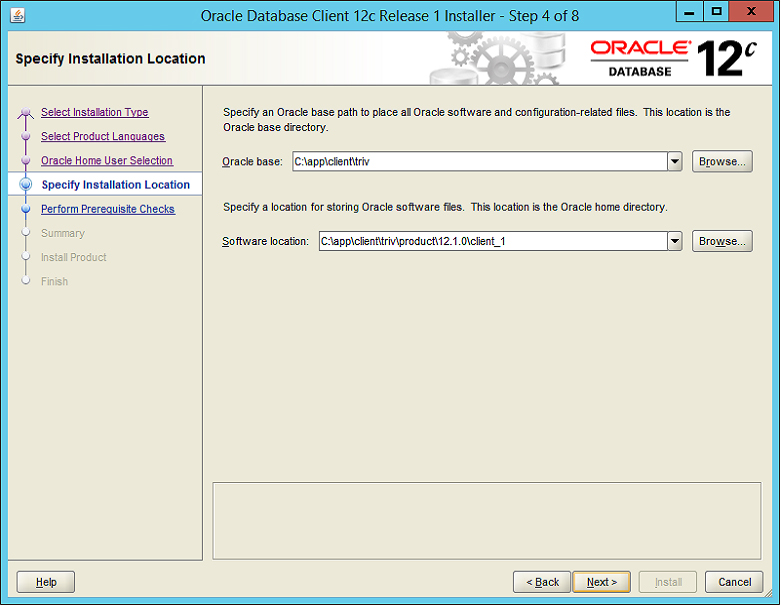Click the Oracle 12c Database logo

[x=672, y=58]
